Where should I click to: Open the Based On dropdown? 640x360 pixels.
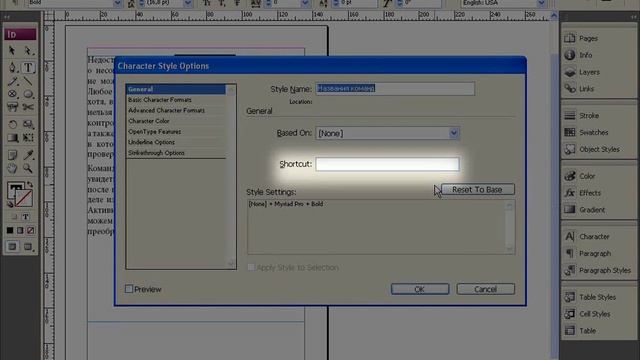point(387,133)
